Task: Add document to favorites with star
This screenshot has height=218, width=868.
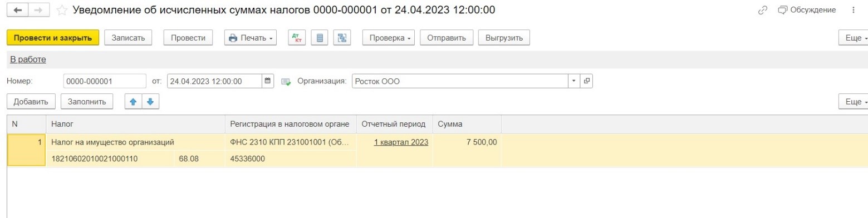Action: pyautogui.click(x=62, y=10)
